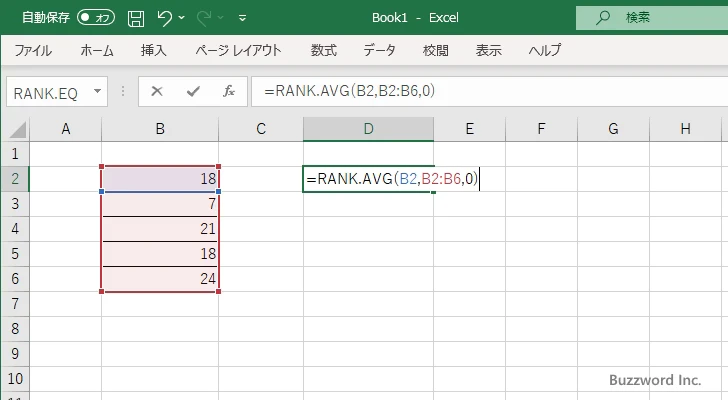The image size is (728, 400).
Task: Click the search magnifier icon
Action: (x=603, y=17)
